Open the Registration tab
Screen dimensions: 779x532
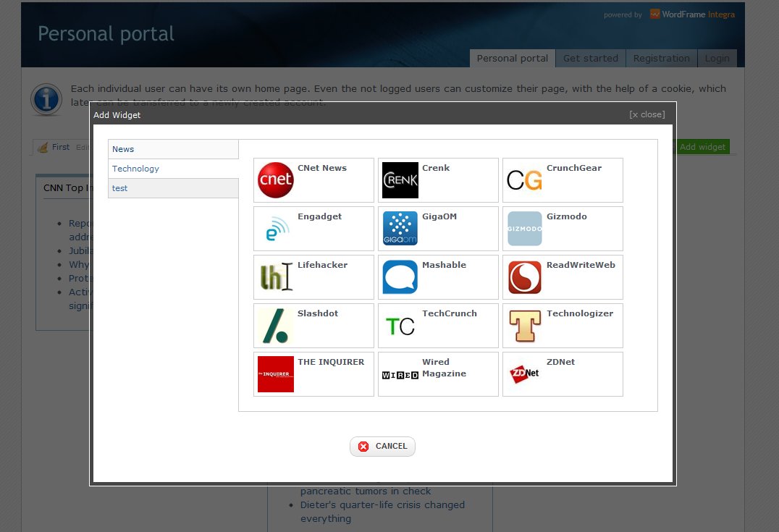[661, 58]
